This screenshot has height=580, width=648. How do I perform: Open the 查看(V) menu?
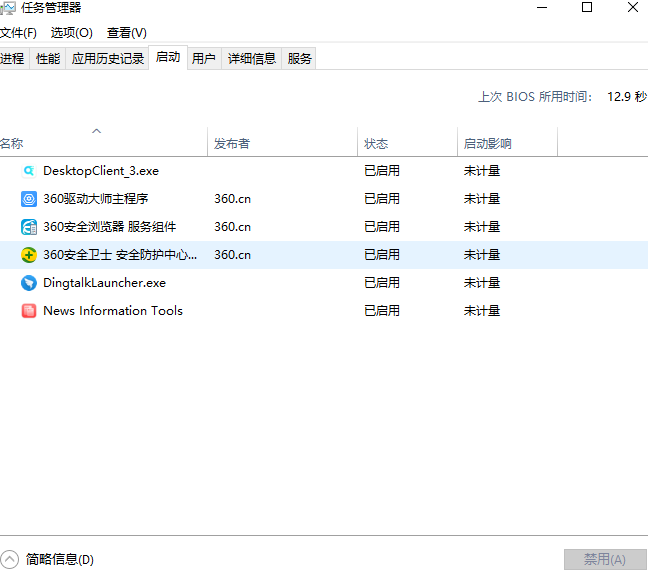tap(126, 33)
